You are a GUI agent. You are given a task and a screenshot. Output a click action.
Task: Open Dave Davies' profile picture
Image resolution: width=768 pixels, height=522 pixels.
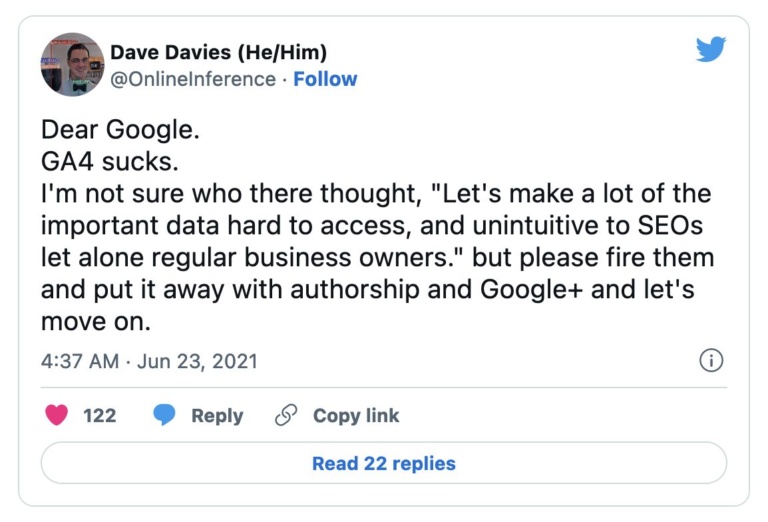pyautogui.click(x=72, y=64)
